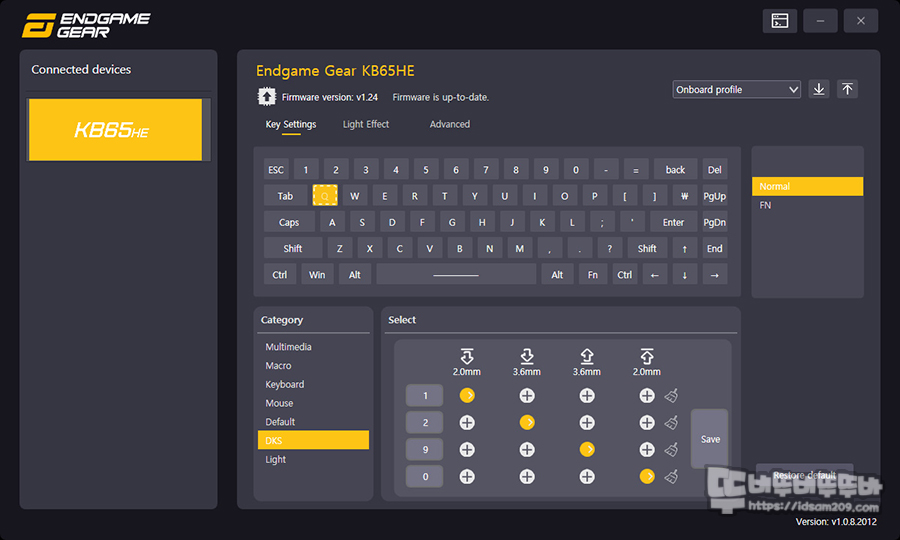Clear DKS row 2 with broom icon
The image size is (900, 540).
(x=672, y=422)
